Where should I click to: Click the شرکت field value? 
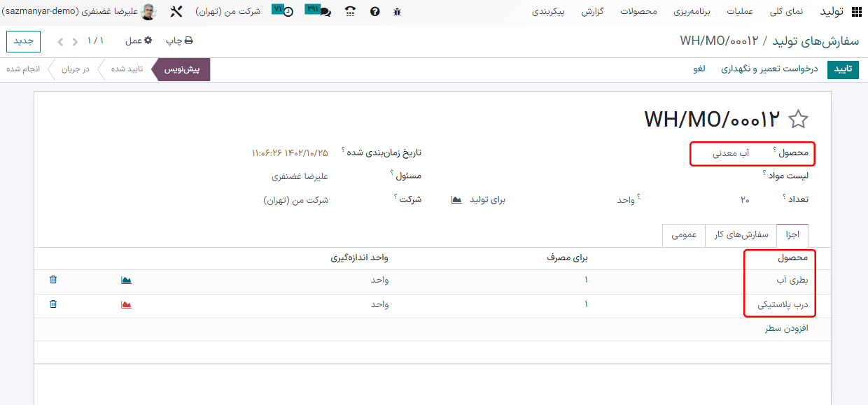(295, 200)
